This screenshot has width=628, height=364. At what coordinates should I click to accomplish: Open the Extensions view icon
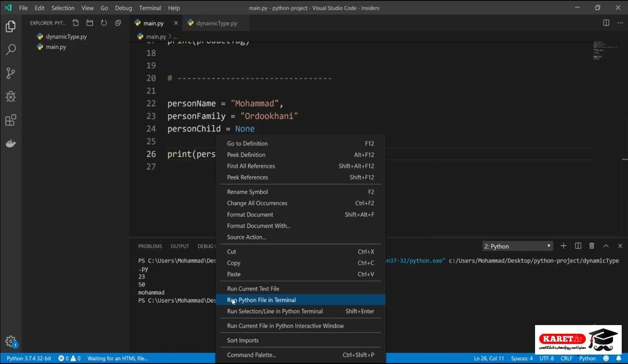11,120
